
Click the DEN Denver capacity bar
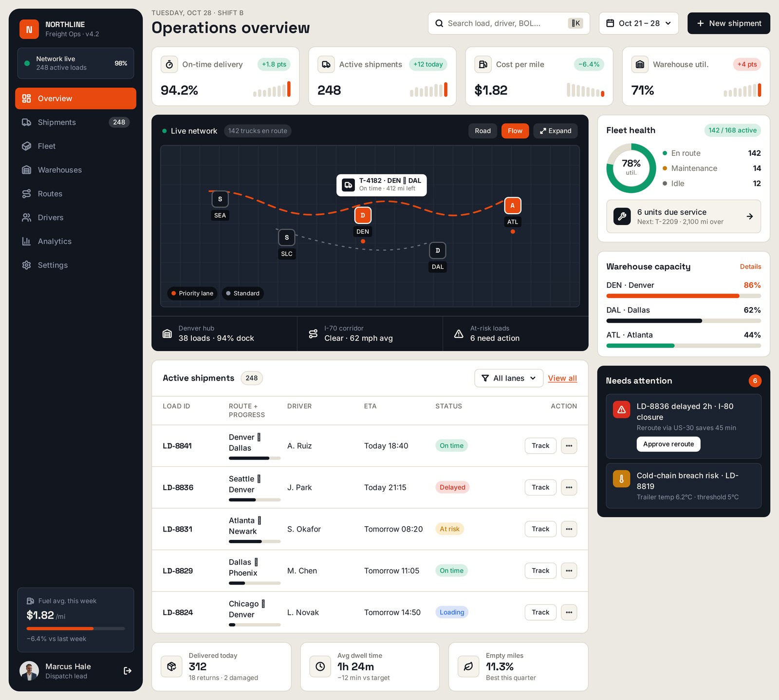click(x=684, y=296)
